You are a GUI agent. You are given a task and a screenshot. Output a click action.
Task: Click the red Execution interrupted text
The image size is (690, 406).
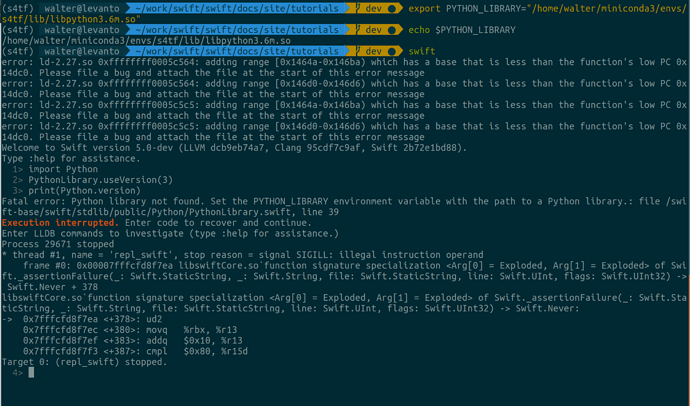56,223
